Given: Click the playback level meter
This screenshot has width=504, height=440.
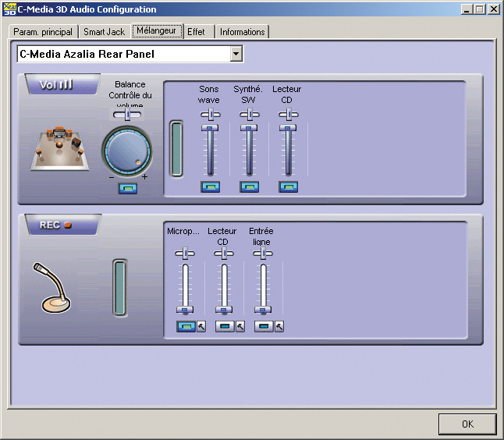Looking at the screenshot, I should pos(176,149).
